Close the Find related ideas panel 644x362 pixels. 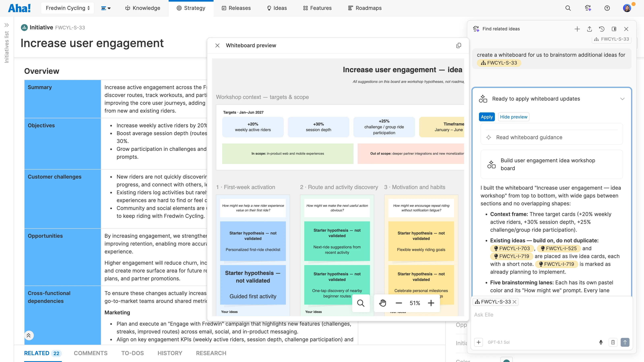click(626, 29)
